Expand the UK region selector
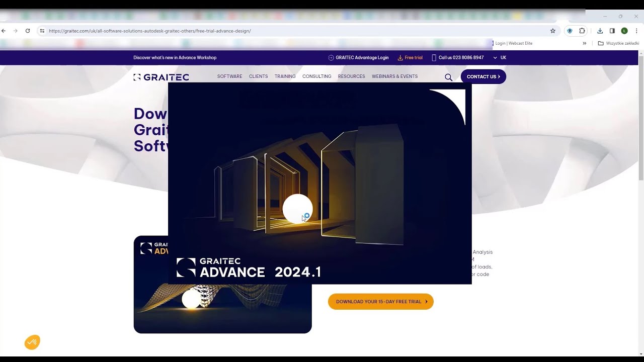Image resolution: width=644 pixels, height=362 pixels. [500, 57]
